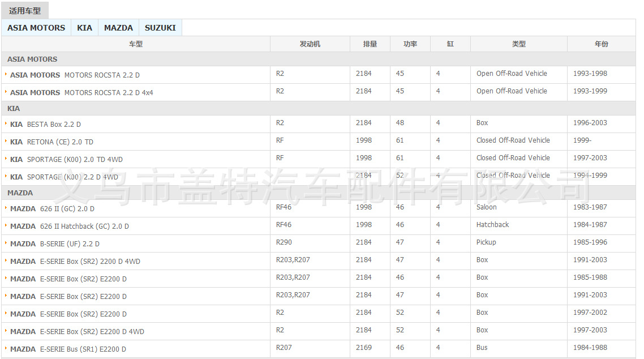Image resolution: width=644 pixels, height=359 pixels.
Task: Select engine code R290 cell
Action: coord(284,242)
